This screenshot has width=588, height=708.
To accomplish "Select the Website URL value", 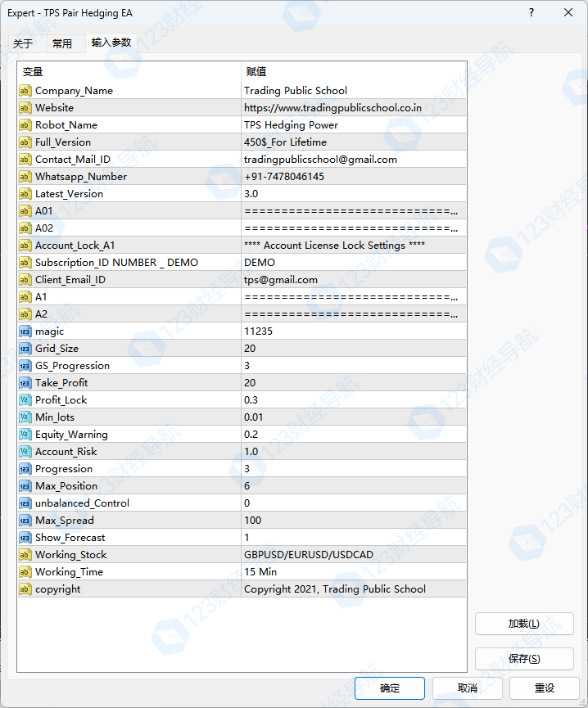I will click(332, 108).
